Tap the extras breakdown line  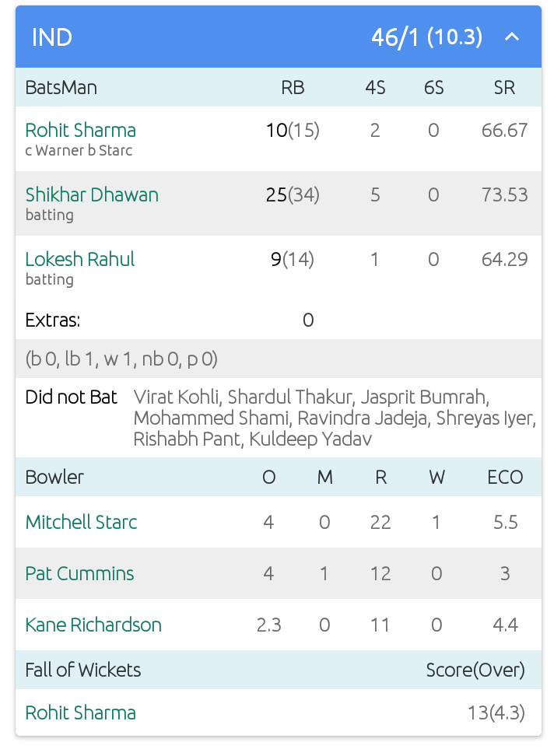click(121, 359)
